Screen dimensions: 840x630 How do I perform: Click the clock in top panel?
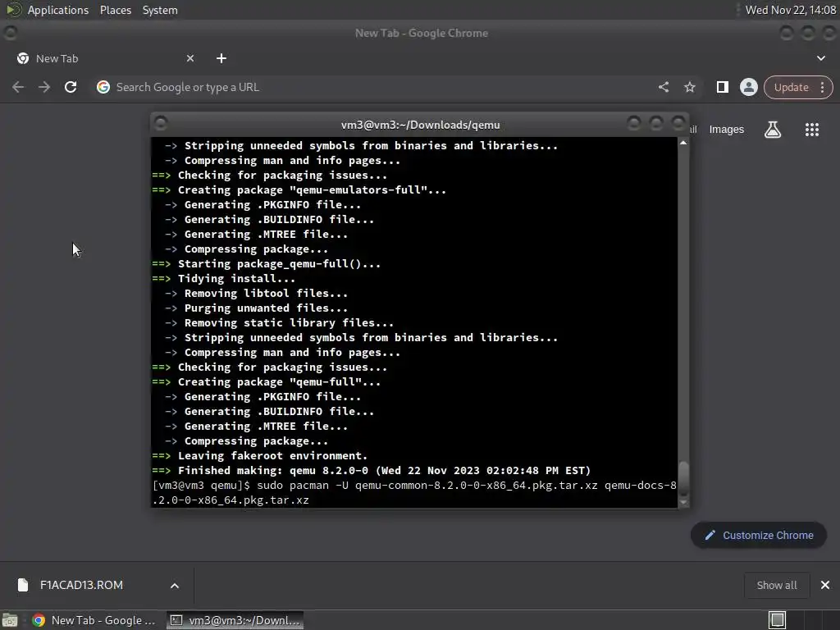[790, 10]
